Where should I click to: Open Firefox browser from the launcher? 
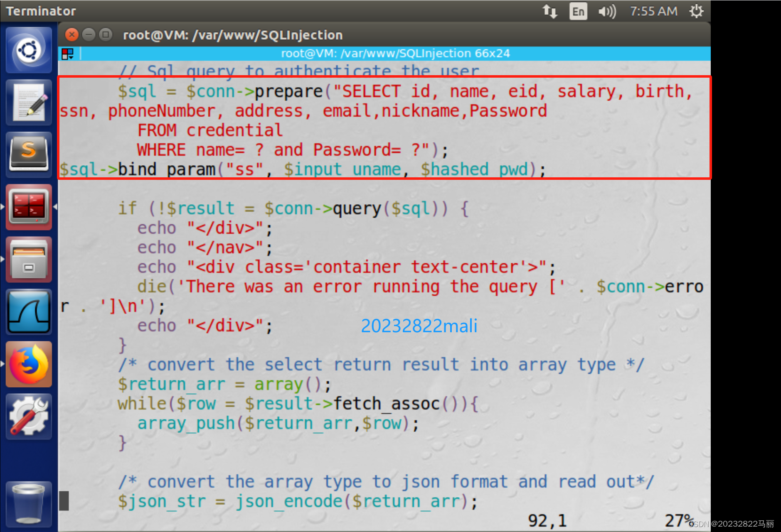pos(28,364)
